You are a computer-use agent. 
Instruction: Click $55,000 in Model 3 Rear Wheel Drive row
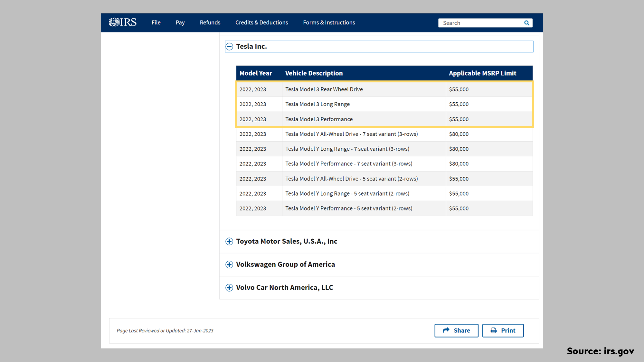[459, 89]
